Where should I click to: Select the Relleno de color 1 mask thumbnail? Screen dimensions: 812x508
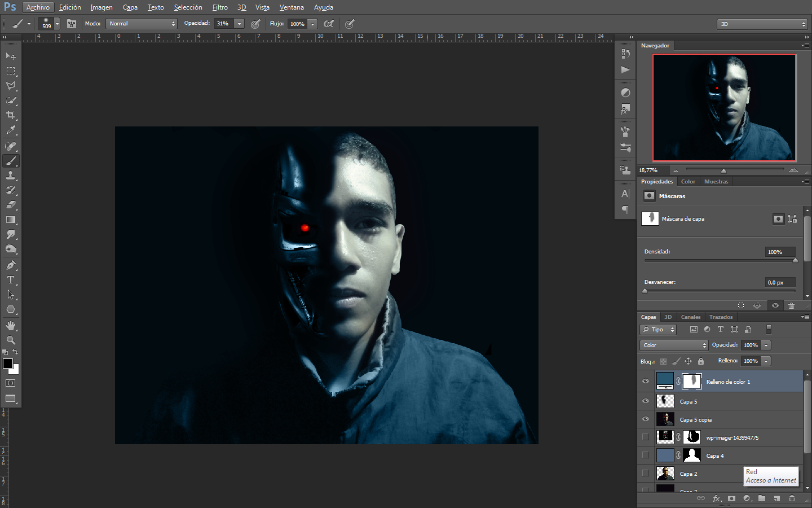pyautogui.click(x=692, y=382)
